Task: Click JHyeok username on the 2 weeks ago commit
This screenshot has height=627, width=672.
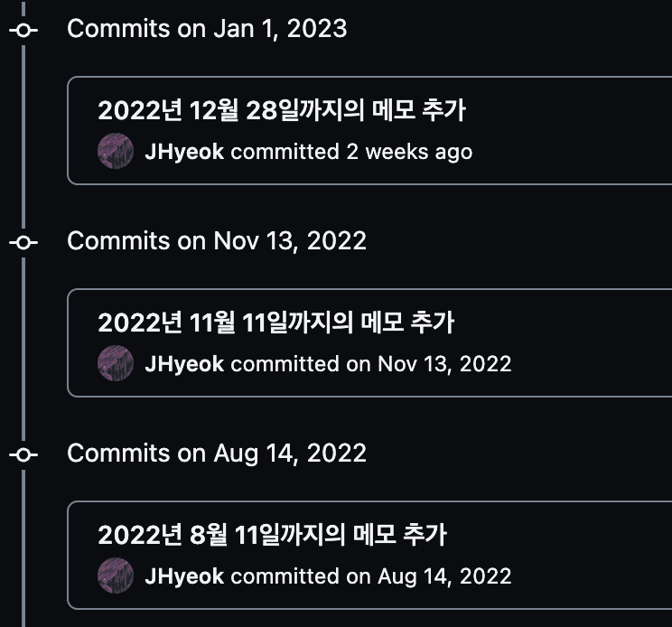Action: (x=184, y=152)
